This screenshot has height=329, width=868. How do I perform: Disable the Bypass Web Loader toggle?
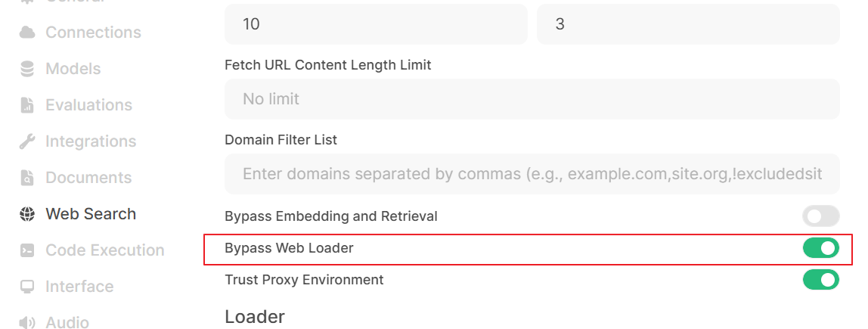pos(821,248)
